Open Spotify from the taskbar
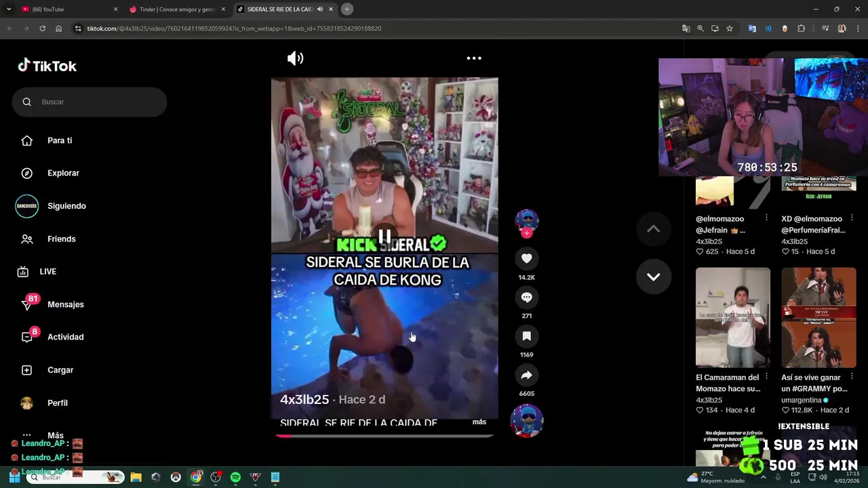Viewport: 868px width, 488px height. 235,477
